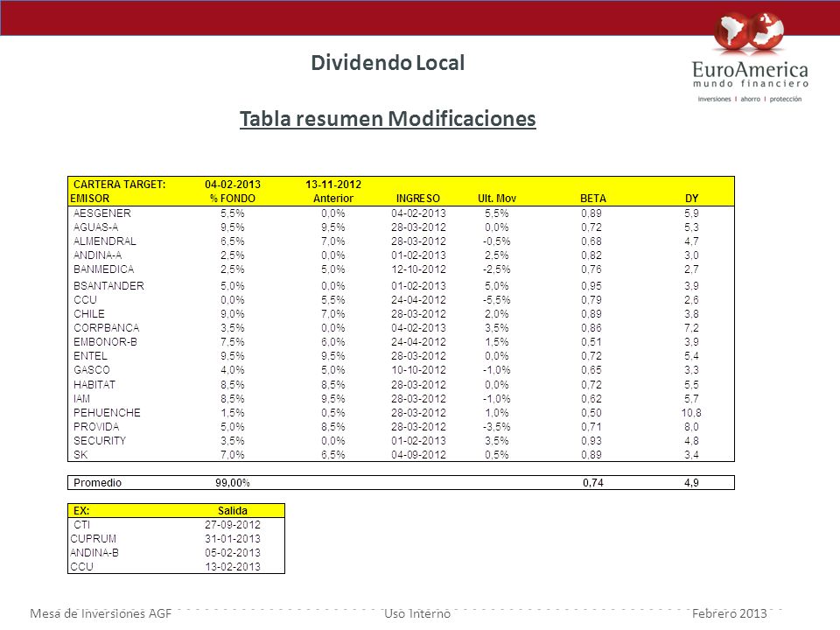
Task: Click the 'Tabla resumen Modificaciones' heading
Action: [388, 118]
